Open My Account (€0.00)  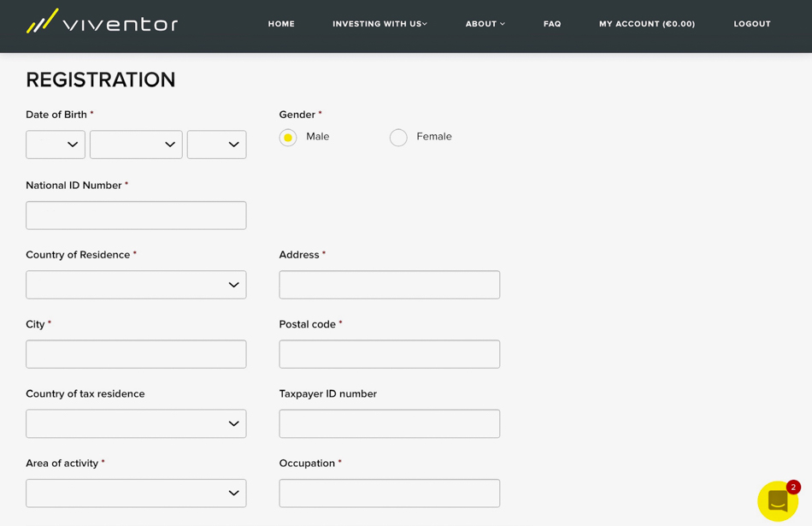click(646, 24)
